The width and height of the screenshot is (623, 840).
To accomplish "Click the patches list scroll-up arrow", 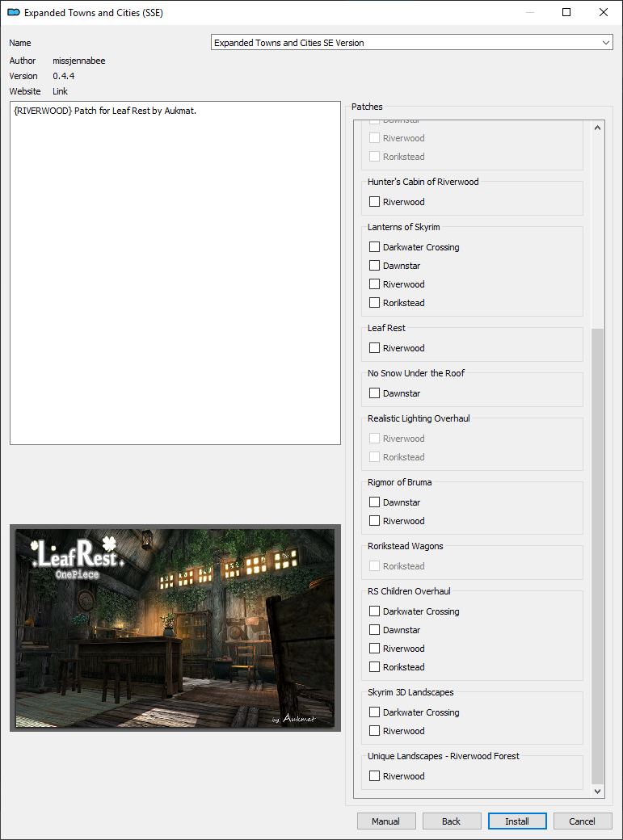I will (x=598, y=128).
